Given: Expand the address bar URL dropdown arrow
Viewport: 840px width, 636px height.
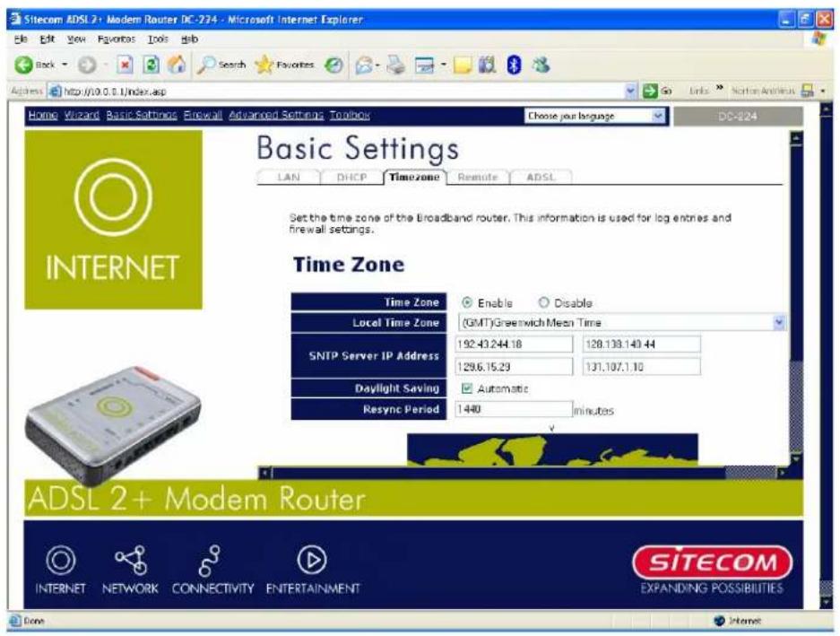Looking at the screenshot, I should click(630, 91).
